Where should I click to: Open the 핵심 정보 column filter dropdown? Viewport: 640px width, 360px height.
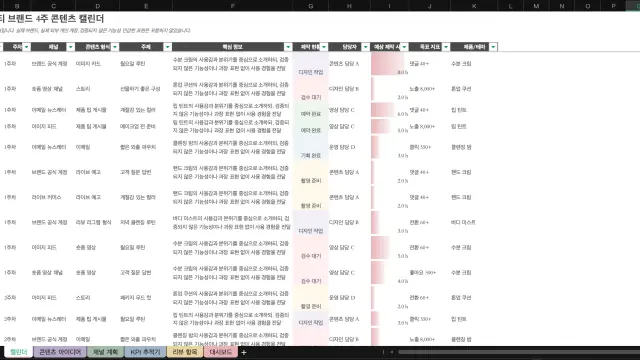pyautogui.click(x=288, y=47)
